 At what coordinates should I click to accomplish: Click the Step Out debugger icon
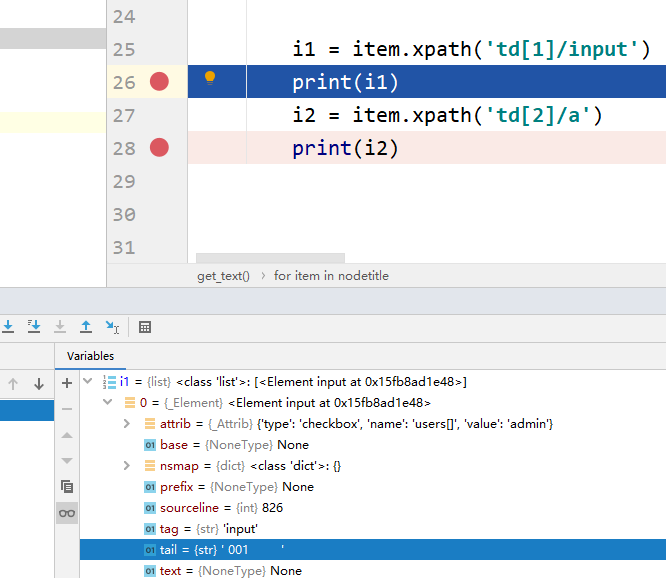[x=86, y=326]
